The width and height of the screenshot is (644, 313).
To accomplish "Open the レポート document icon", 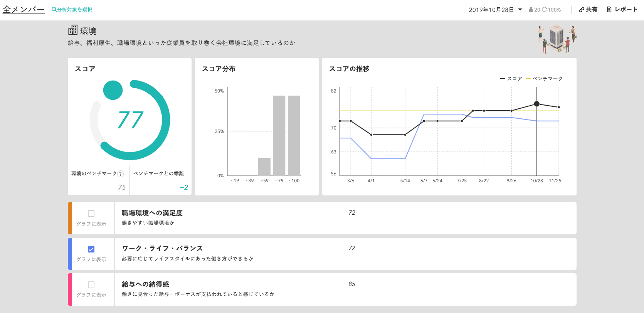I will pos(609,9).
